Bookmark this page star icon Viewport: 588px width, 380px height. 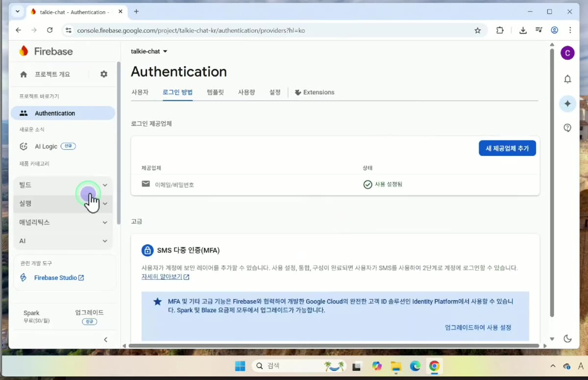tap(478, 30)
